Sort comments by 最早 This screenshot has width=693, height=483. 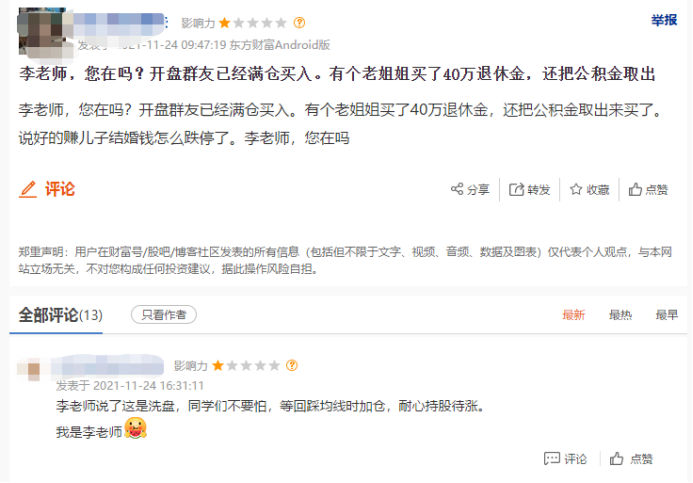[x=666, y=315]
